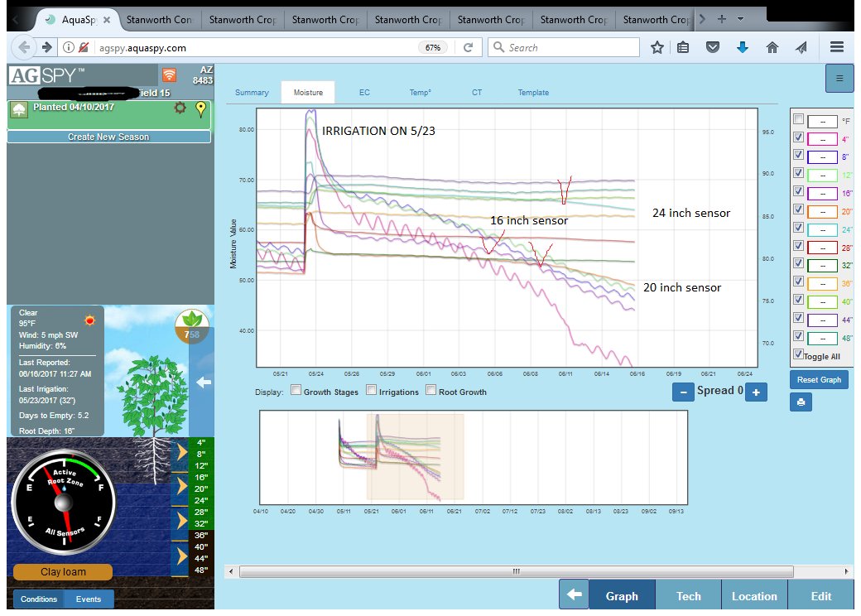
Task: Open the Firefox menu at top right
Action: click(837, 47)
